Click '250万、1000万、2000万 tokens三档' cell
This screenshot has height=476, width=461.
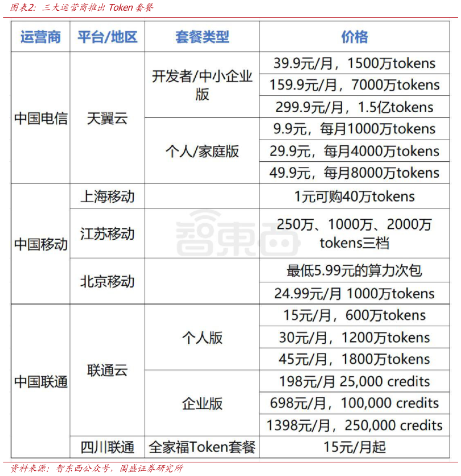point(355,233)
